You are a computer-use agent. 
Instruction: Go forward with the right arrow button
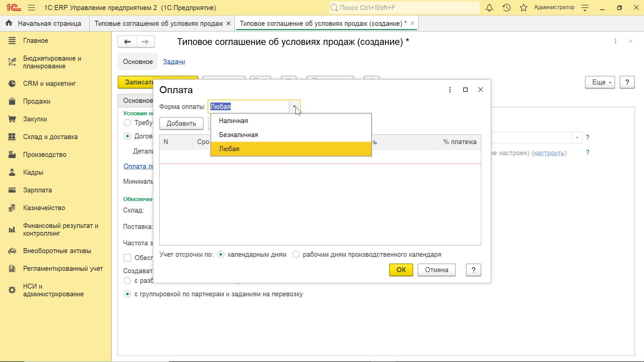145,42
